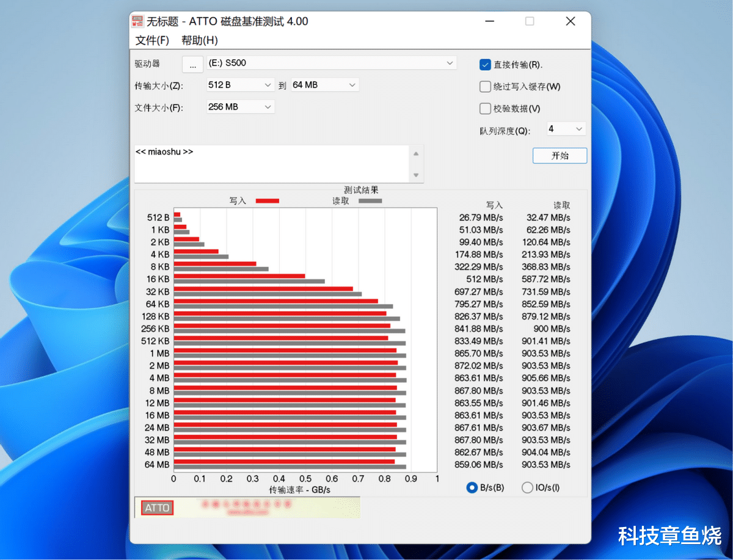This screenshot has height=560, width=733.
Task: Click the << miaoshu >> description text field
Action: (x=272, y=164)
